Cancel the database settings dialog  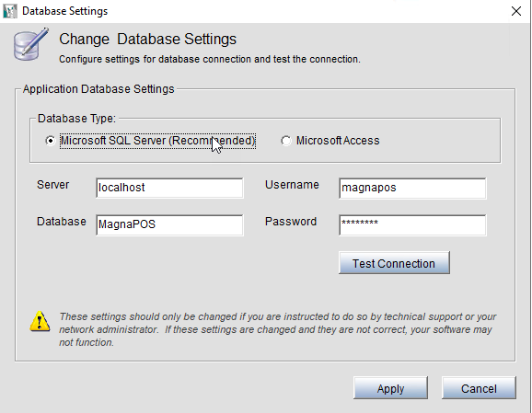tap(479, 387)
